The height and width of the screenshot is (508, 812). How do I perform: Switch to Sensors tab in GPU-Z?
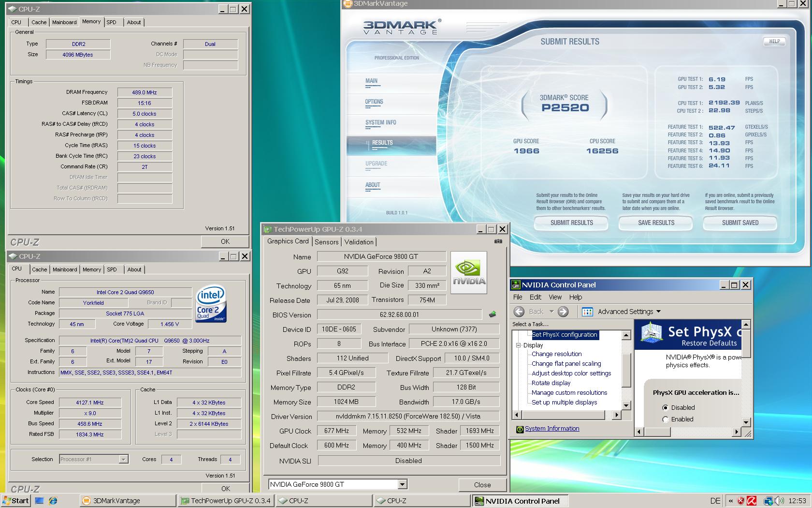(327, 242)
